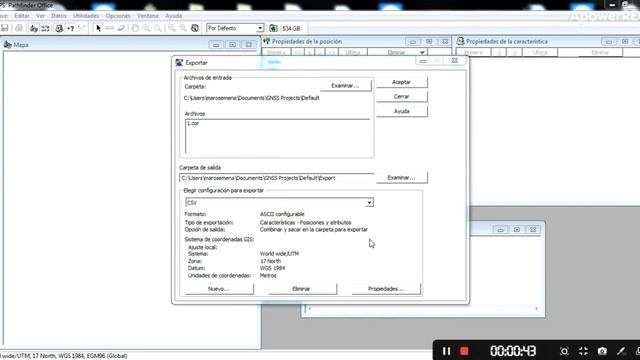Screen dimensions: 640x360
Task: Click the Propiedades... button
Action: pyautogui.click(x=386, y=289)
